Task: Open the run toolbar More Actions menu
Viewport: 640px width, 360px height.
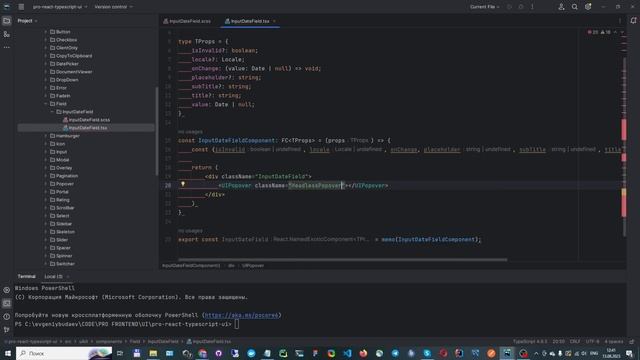Action: pos(532,7)
